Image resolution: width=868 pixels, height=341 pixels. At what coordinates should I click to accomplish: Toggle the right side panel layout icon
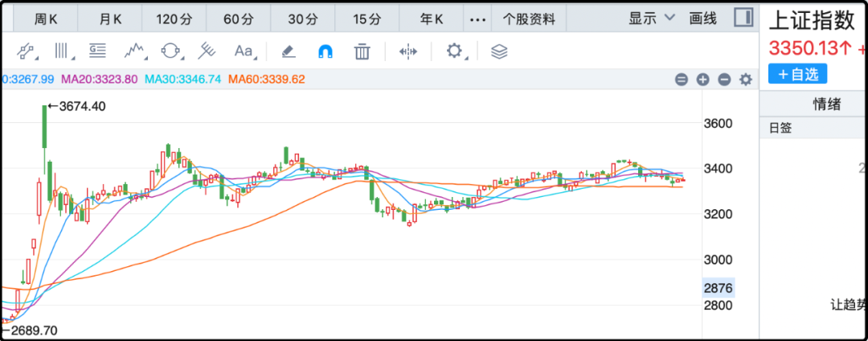coord(743,18)
